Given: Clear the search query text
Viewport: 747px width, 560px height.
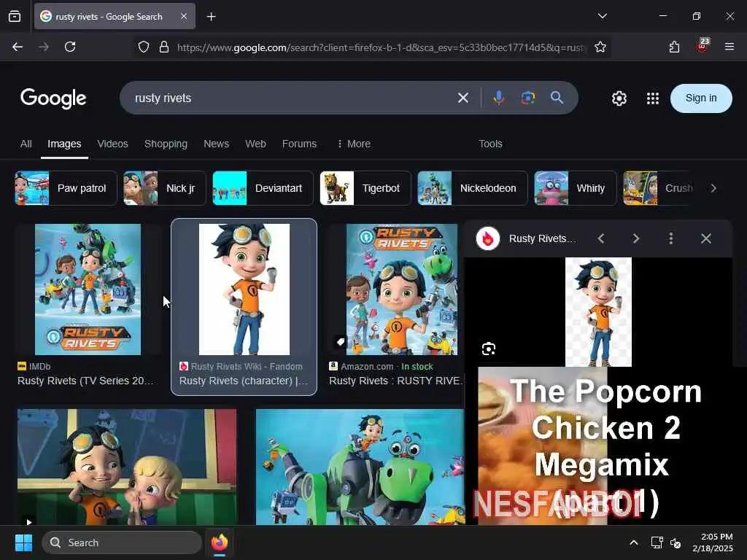Looking at the screenshot, I should [x=462, y=98].
